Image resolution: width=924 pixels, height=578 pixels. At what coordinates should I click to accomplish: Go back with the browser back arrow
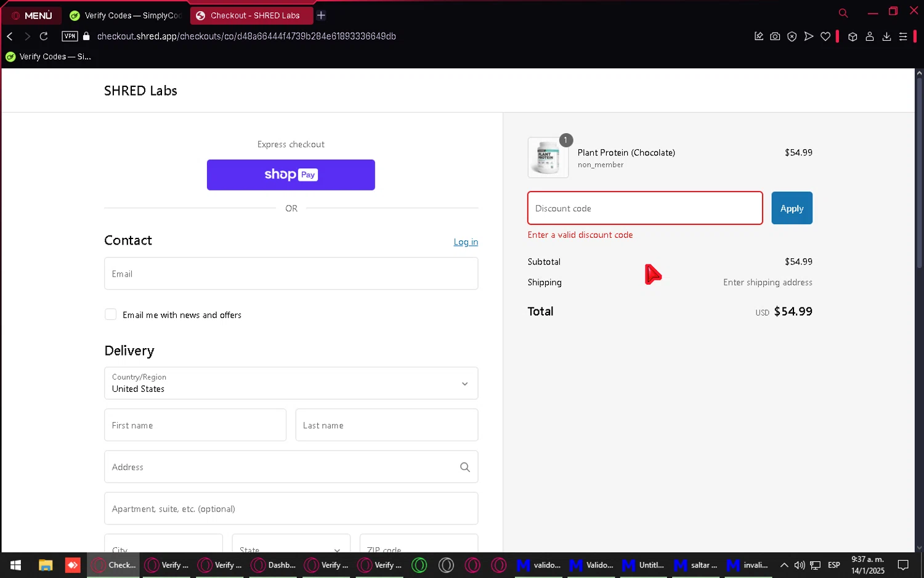point(10,36)
